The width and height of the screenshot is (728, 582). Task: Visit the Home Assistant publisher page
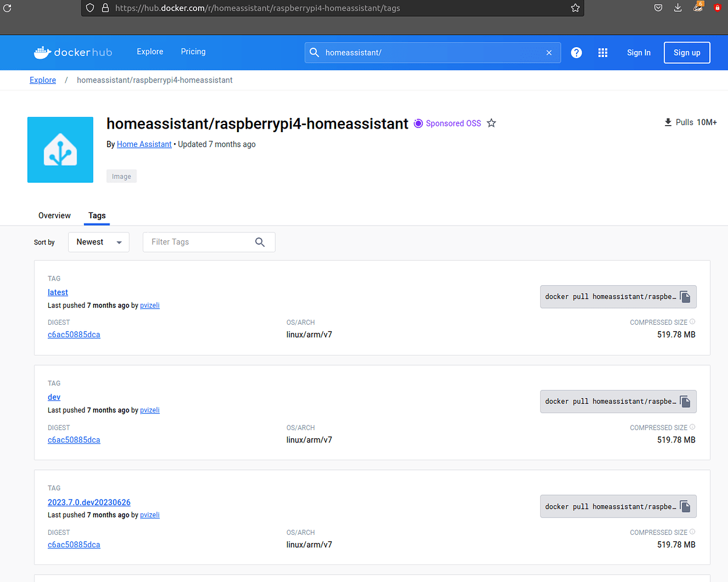(144, 144)
